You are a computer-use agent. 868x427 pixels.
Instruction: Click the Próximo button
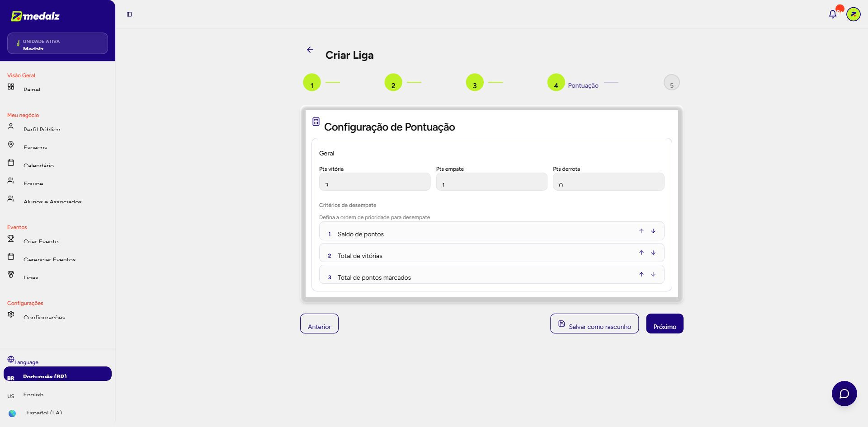point(665,324)
